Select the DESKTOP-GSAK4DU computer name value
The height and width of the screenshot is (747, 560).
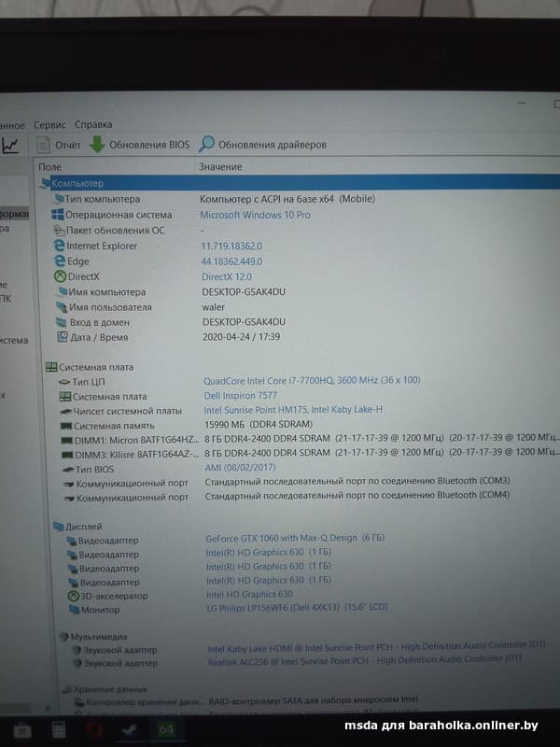click(x=244, y=291)
